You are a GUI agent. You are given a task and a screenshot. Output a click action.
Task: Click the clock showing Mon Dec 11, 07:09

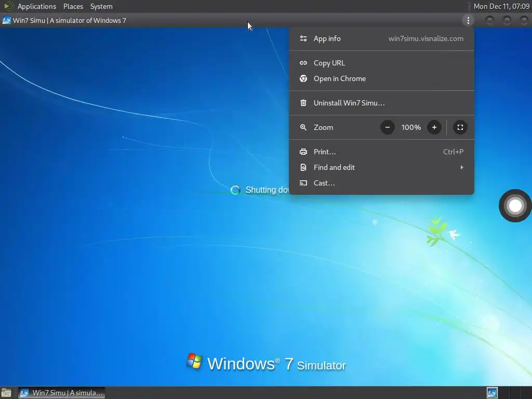[x=501, y=6]
